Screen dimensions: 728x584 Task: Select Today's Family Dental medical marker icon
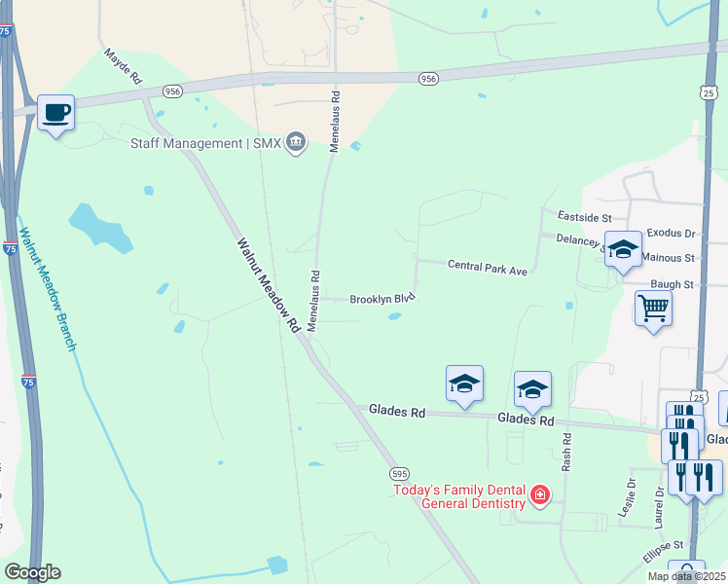[x=540, y=495]
